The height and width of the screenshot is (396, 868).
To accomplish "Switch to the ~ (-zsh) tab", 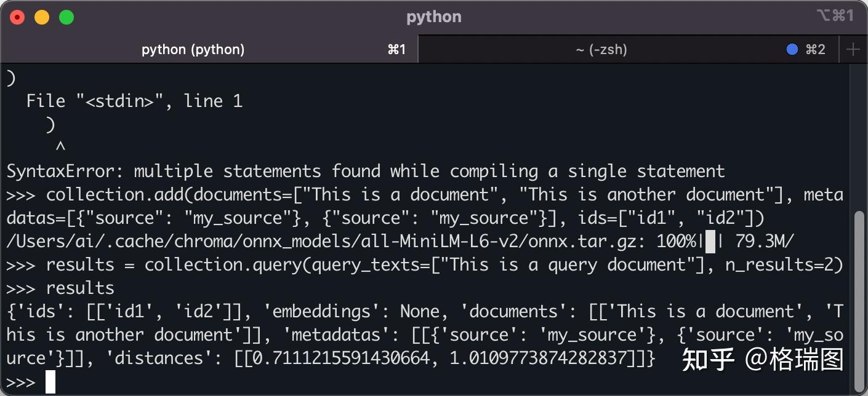I will pos(601,50).
